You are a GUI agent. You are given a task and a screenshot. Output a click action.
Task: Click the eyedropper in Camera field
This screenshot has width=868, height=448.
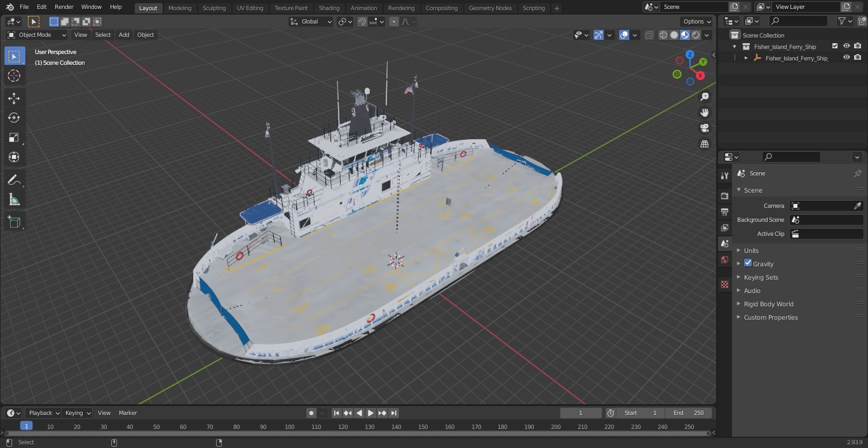pyautogui.click(x=857, y=206)
